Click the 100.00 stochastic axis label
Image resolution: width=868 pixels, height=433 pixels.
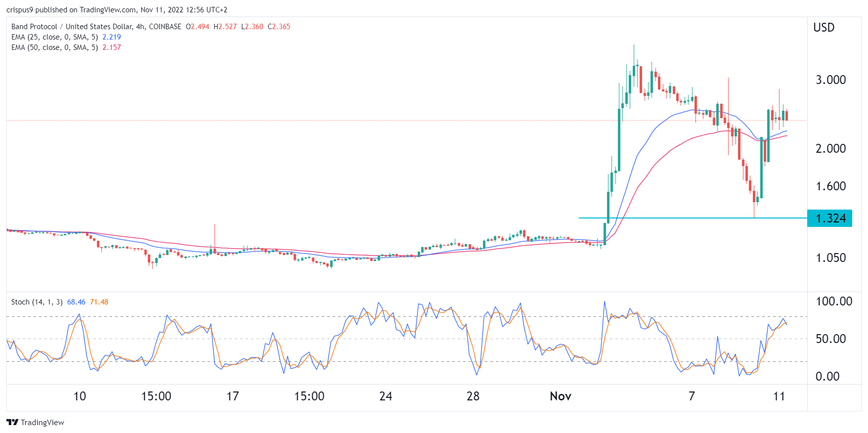834,301
